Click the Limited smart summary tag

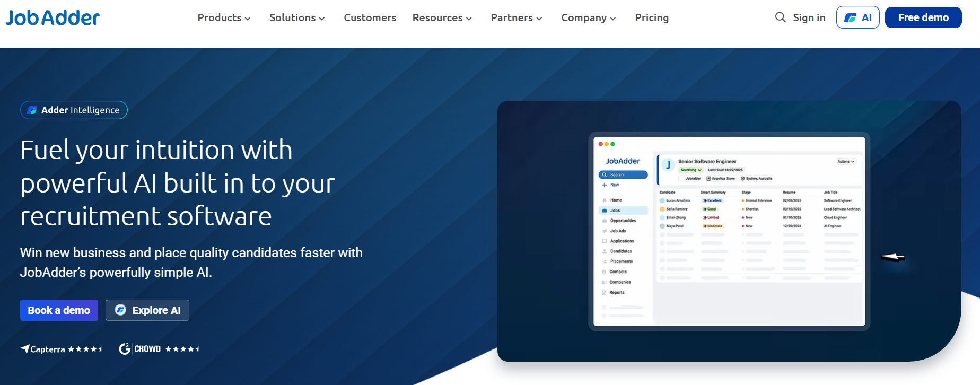711,218
